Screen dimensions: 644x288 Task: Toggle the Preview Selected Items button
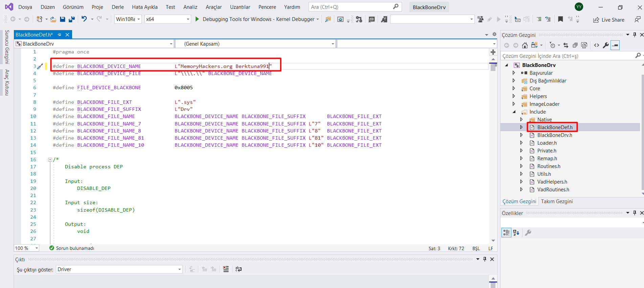tap(615, 45)
